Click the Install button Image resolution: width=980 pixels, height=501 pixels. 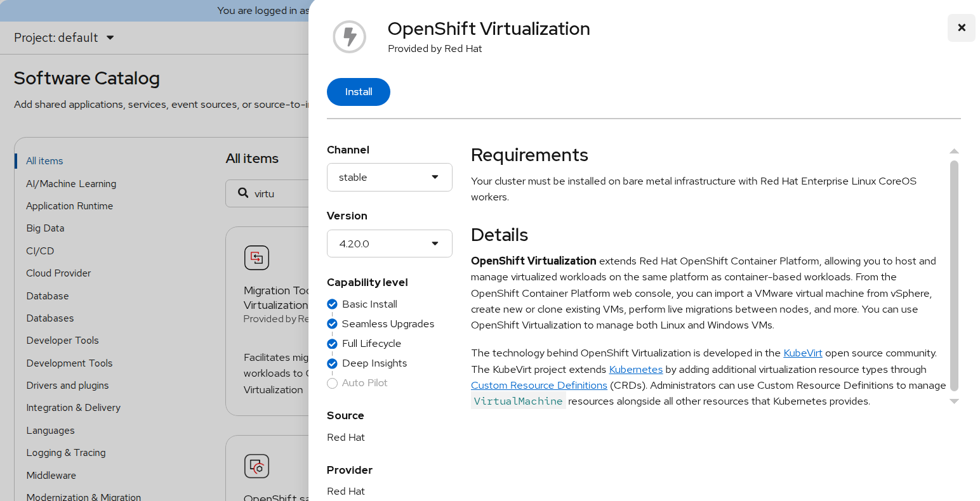click(x=358, y=92)
